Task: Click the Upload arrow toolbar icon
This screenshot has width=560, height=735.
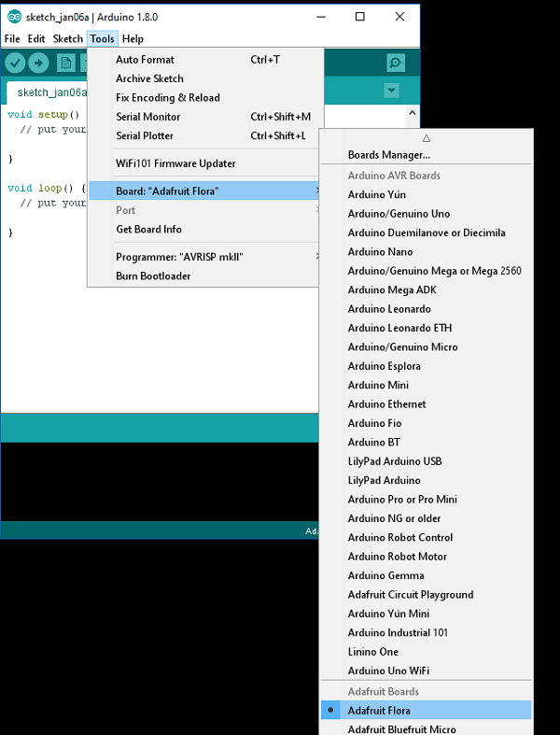Action: [38, 63]
